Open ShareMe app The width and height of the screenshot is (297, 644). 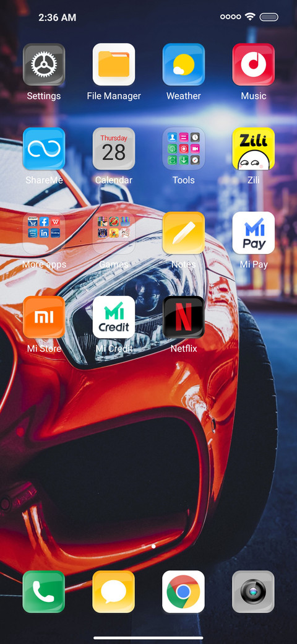pyautogui.click(x=44, y=149)
